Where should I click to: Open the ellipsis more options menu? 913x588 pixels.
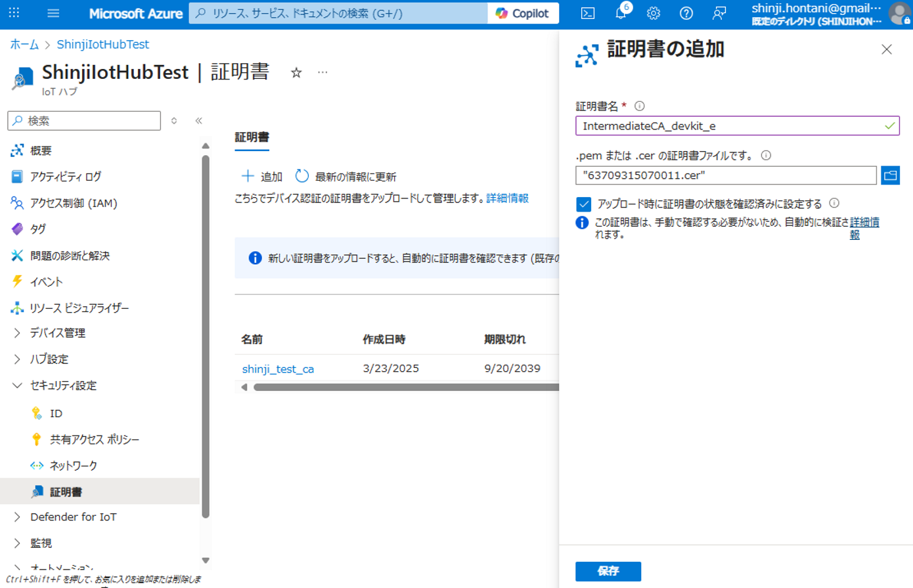(x=323, y=73)
